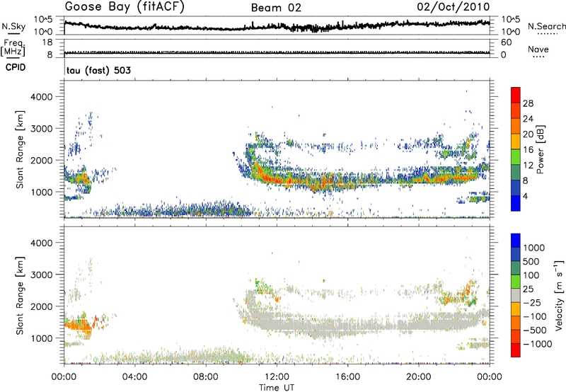The width and height of the screenshot is (566, 392).
Task: Click the "18" tick on the frequency axis
Action: click(47, 42)
